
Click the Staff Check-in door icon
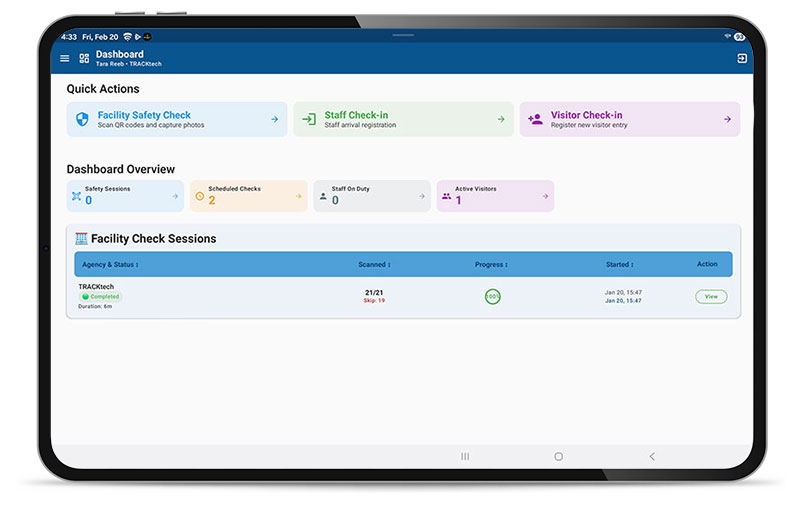(x=309, y=119)
